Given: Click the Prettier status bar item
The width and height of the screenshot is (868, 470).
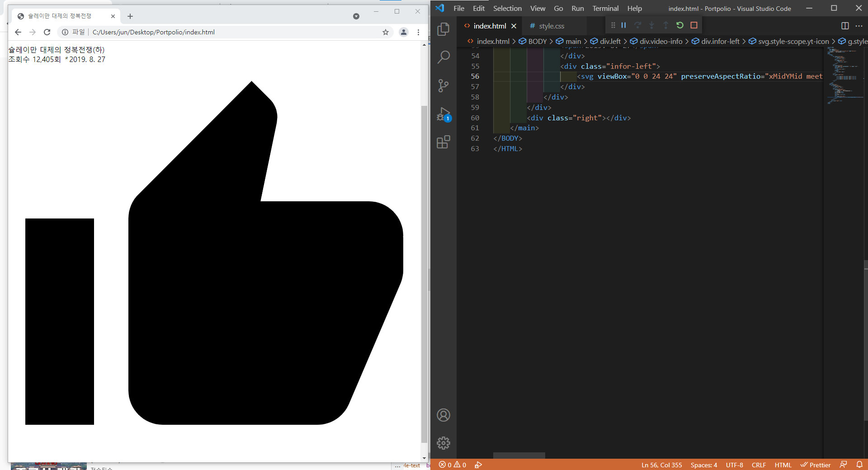Looking at the screenshot, I should tap(816, 465).
